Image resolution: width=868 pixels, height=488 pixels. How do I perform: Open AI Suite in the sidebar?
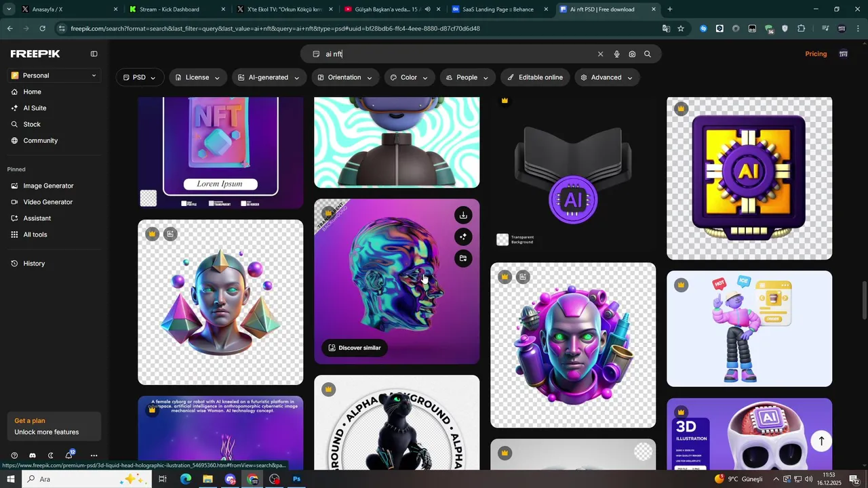pyautogui.click(x=35, y=108)
